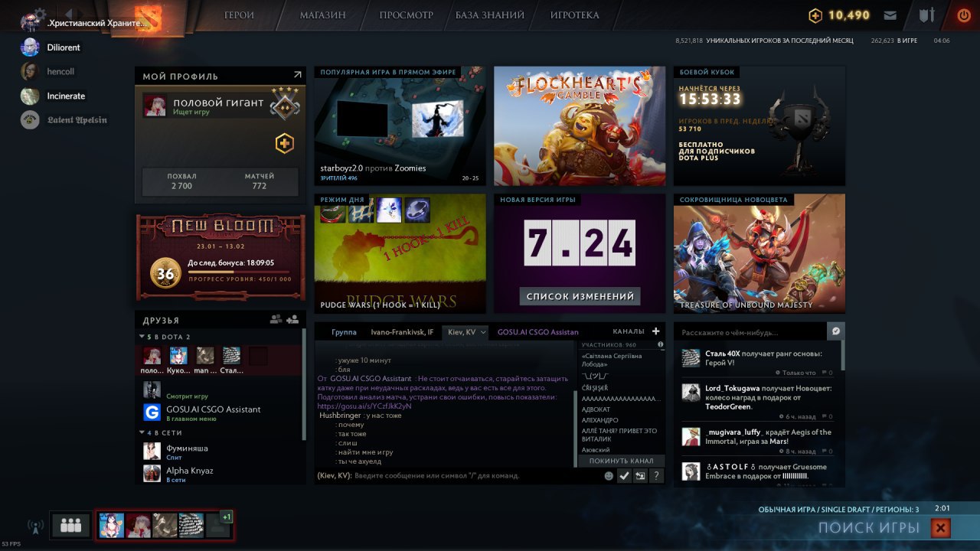Viewport: 980px width, 551px height.
Task: Click Покинуть канал button
Action: [x=621, y=461]
